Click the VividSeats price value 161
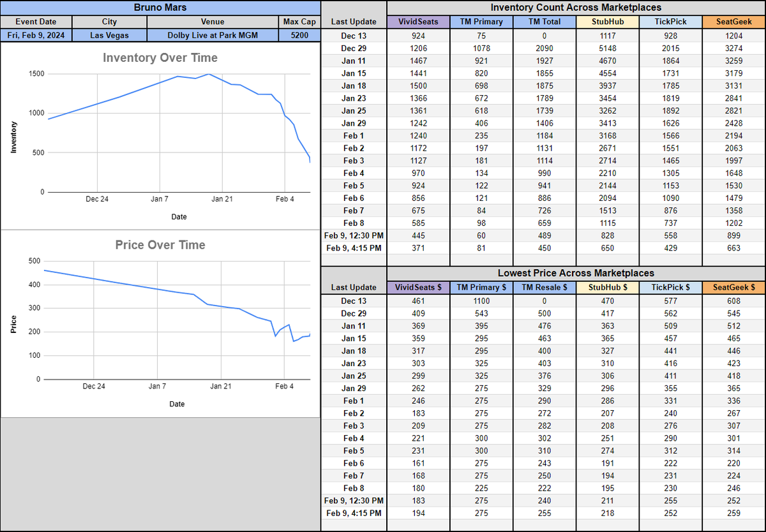This screenshot has height=532, width=766. 418,463
